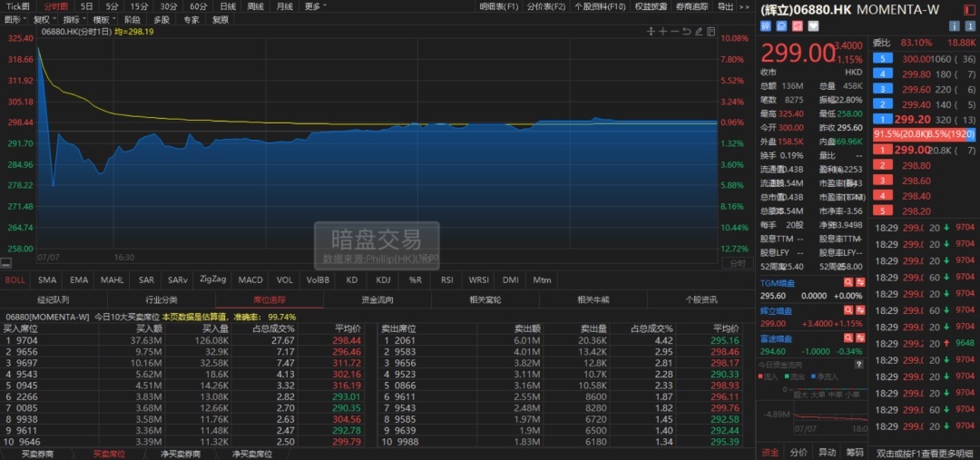The image size is (980, 460).
Task: Open the 指标 dropdown menu
Action: [74, 19]
